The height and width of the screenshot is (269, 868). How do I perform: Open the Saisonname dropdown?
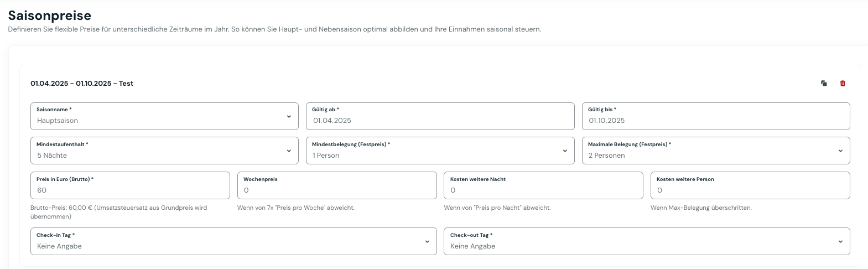164,116
